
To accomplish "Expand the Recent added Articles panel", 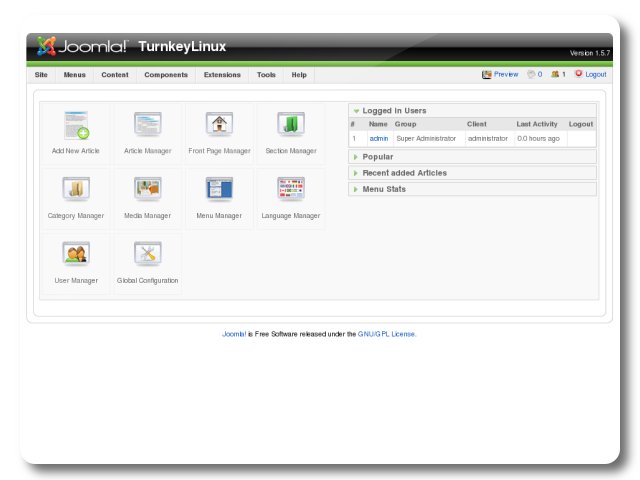I will pyautogui.click(x=404, y=173).
